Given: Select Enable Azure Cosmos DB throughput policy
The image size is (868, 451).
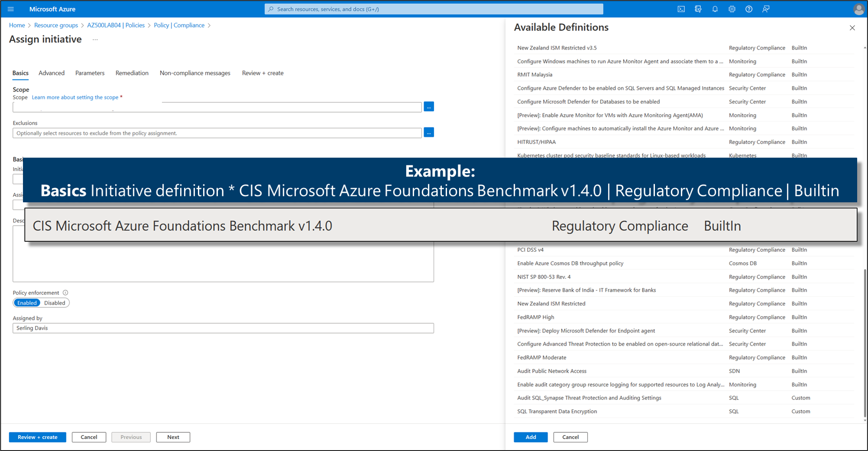Looking at the screenshot, I should pos(684,263).
